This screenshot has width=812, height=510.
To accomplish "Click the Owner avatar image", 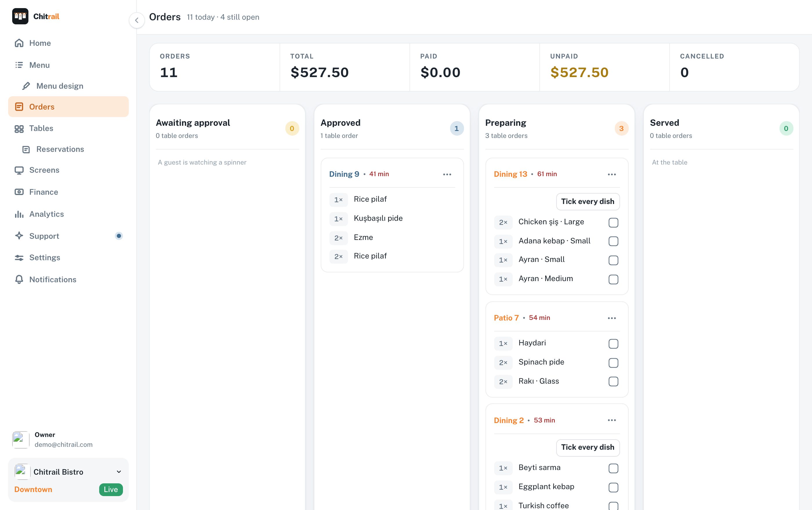I will click(x=21, y=440).
